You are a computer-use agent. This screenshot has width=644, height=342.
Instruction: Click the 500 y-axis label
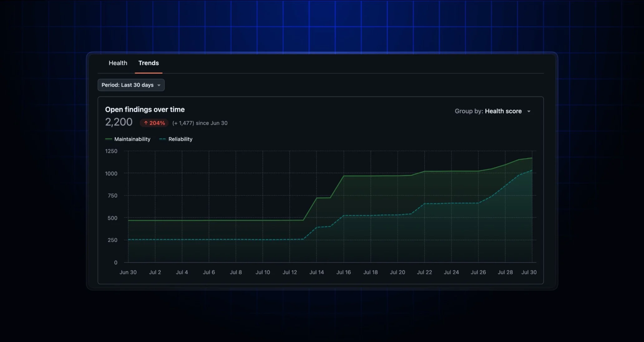coord(112,218)
